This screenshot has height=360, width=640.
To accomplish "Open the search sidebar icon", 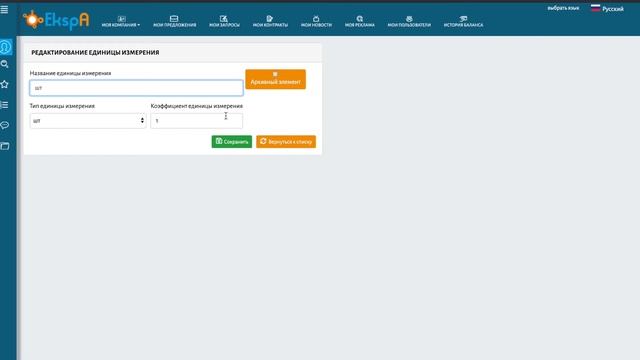I will 4,64.
